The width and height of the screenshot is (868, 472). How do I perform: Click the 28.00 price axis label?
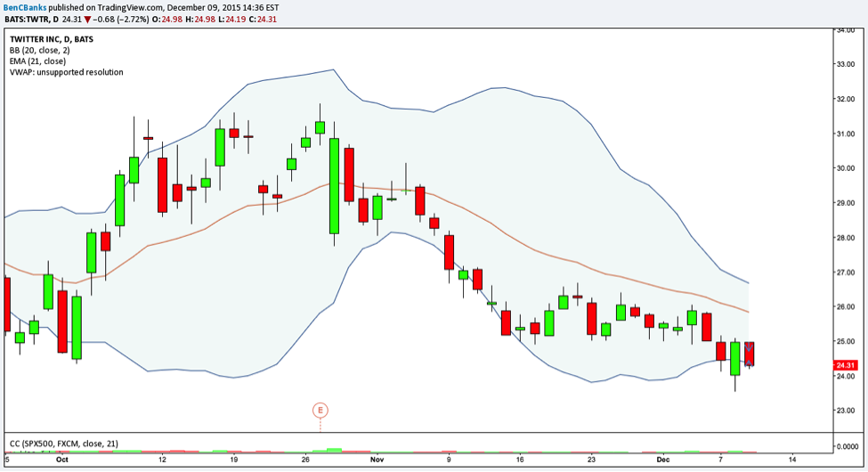pyautogui.click(x=846, y=238)
